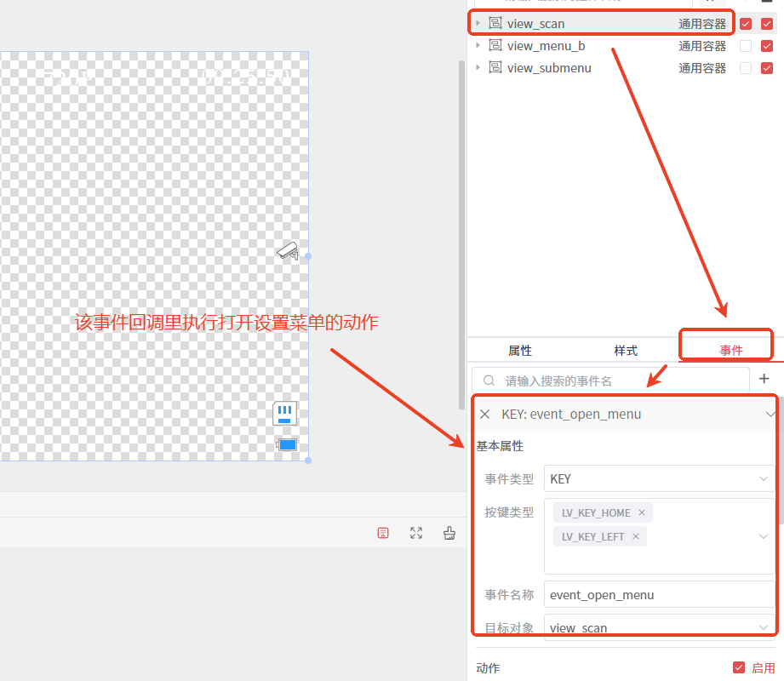
Task: Remove the LV_KEY_LEFT tag with its X
Action: pyautogui.click(x=636, y=536)
